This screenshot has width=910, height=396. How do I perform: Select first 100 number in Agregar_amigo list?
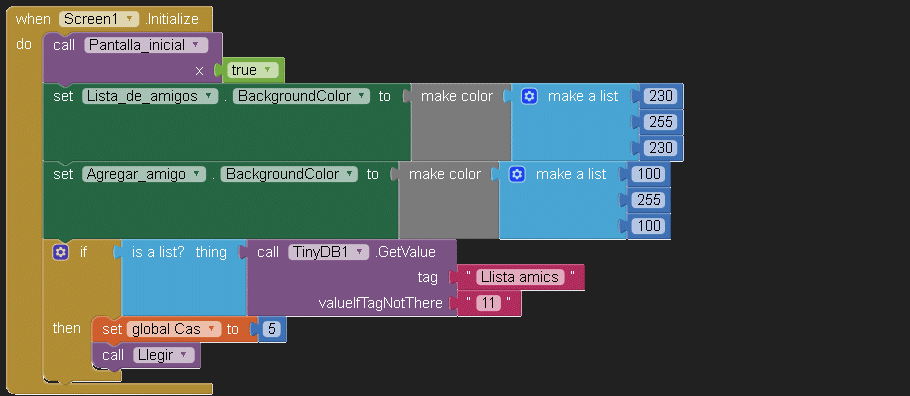coord(648,174)
